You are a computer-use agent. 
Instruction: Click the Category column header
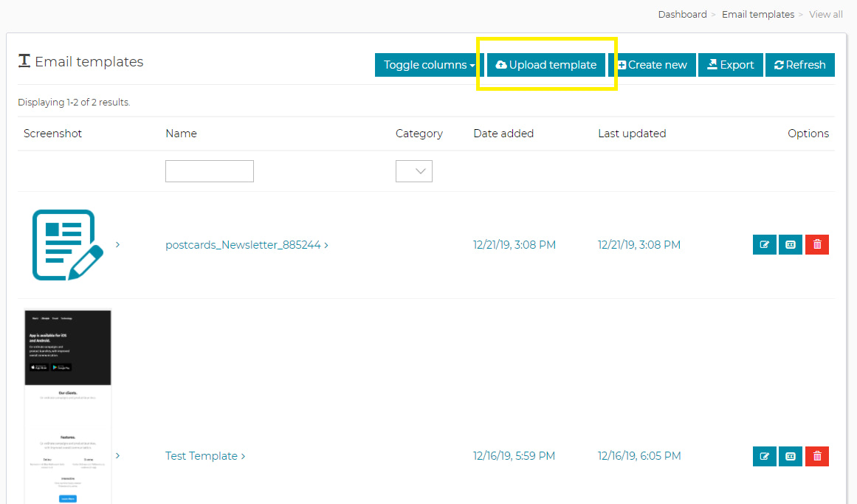[x=419, y=134]
